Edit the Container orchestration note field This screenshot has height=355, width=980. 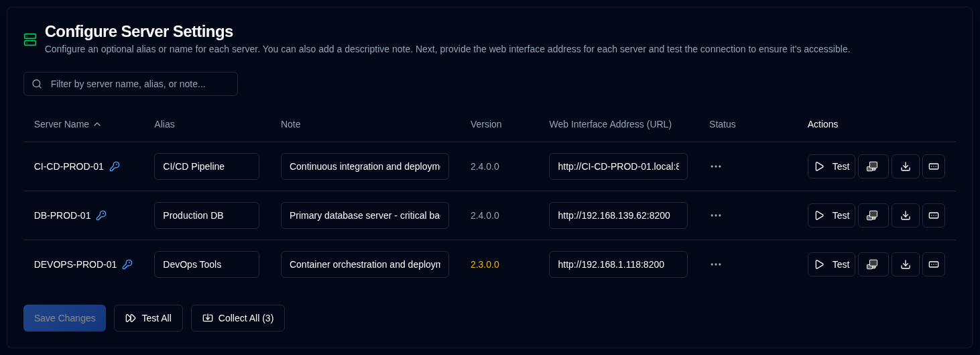365,264
